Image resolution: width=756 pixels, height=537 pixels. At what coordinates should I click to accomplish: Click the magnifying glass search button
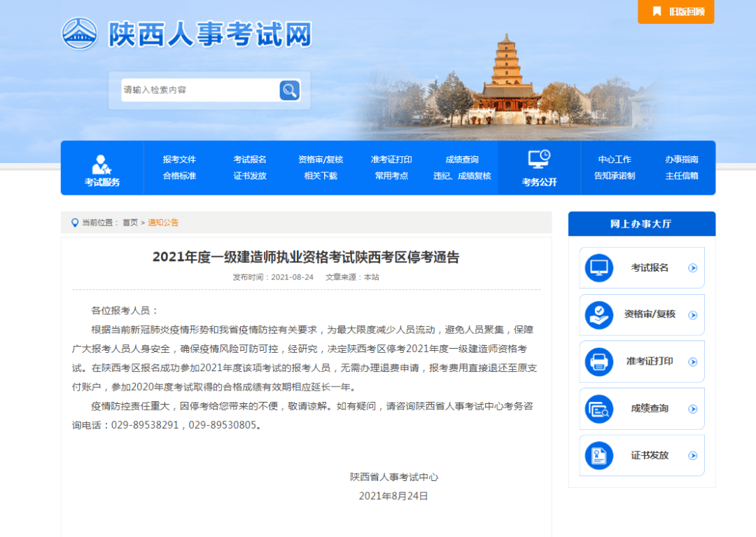pyautogui.click(x=289, y=90)
